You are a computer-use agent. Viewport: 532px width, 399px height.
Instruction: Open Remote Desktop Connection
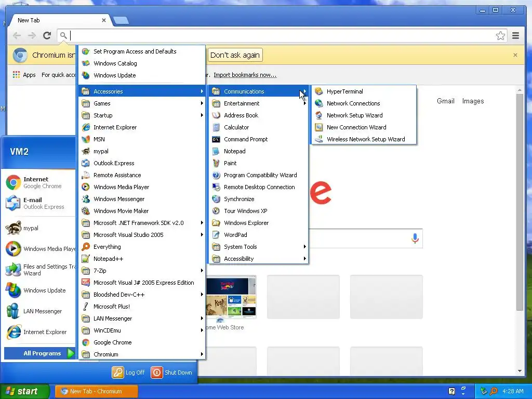click(x=259, y=187)
